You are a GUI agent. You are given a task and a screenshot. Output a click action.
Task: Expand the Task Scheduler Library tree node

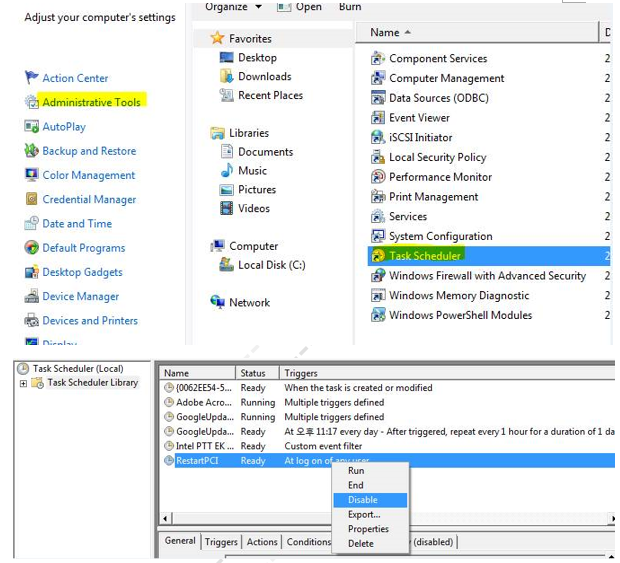click(x=24, y=383)
